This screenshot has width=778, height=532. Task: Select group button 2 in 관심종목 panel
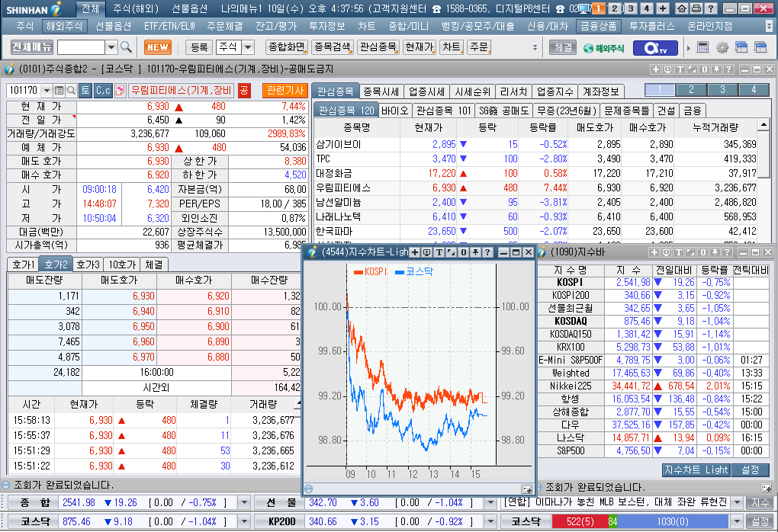coord(691,90)
